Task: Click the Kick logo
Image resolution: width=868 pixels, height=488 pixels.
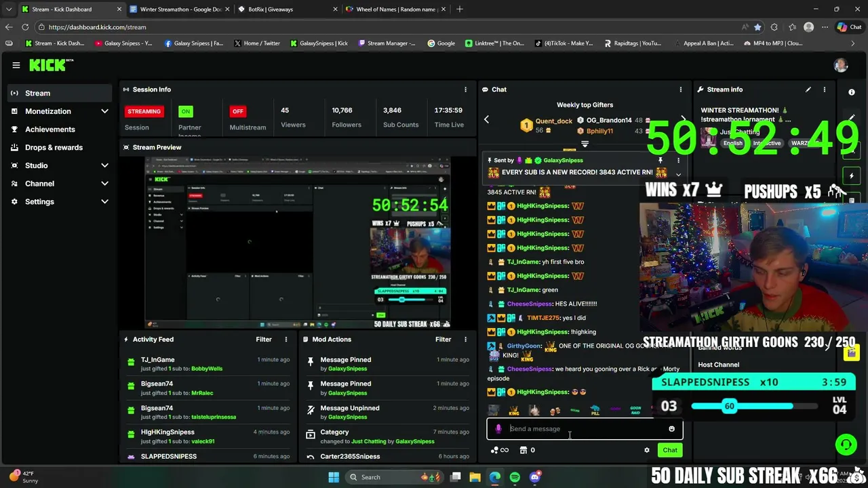Action: 51,65
